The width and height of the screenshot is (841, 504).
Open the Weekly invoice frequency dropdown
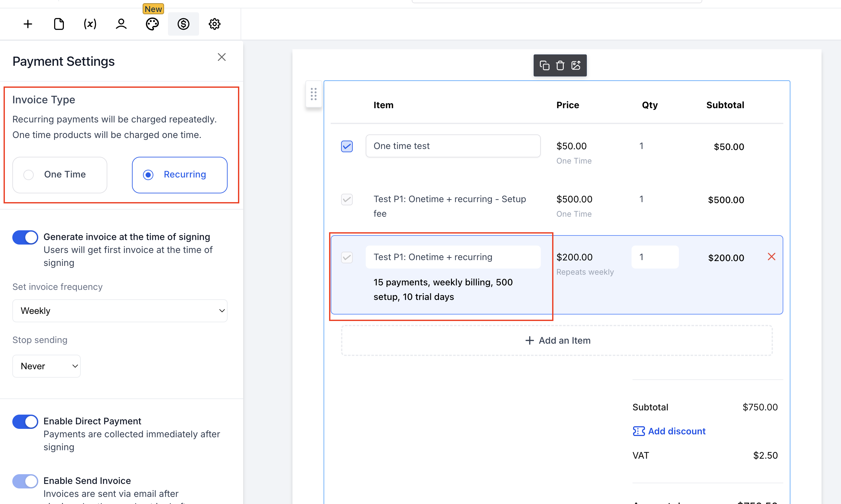point(120,310)
